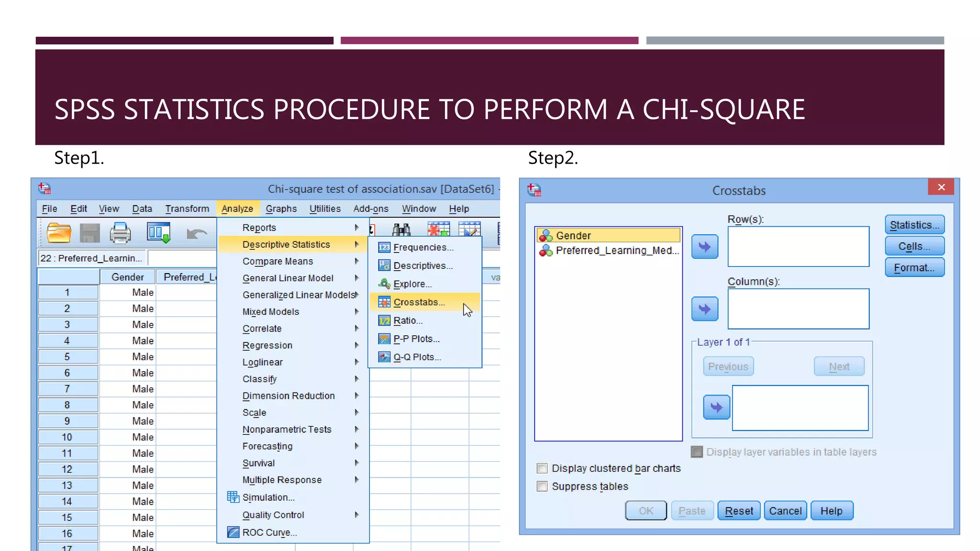Click the Crosstabs menu item icon

[384, 302]
